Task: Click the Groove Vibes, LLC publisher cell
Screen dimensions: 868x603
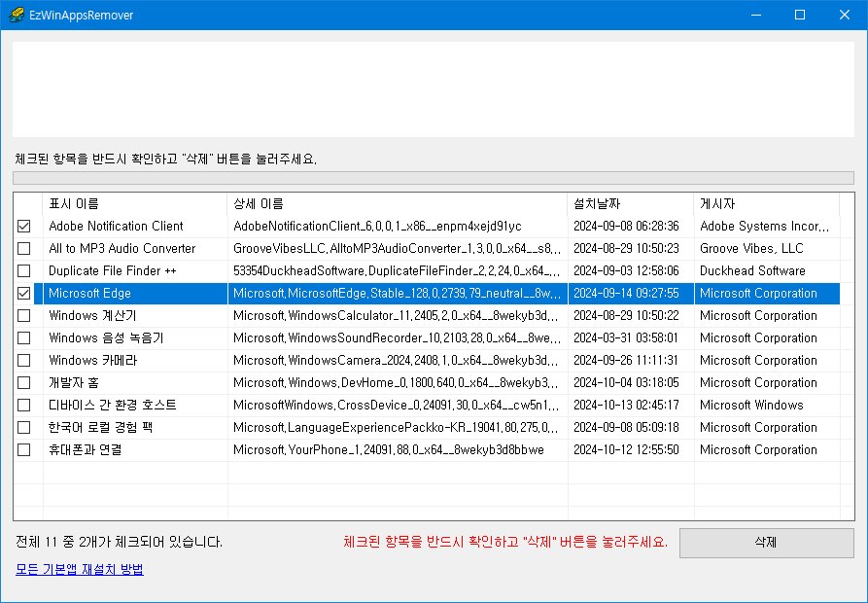Action: (751, 249)
